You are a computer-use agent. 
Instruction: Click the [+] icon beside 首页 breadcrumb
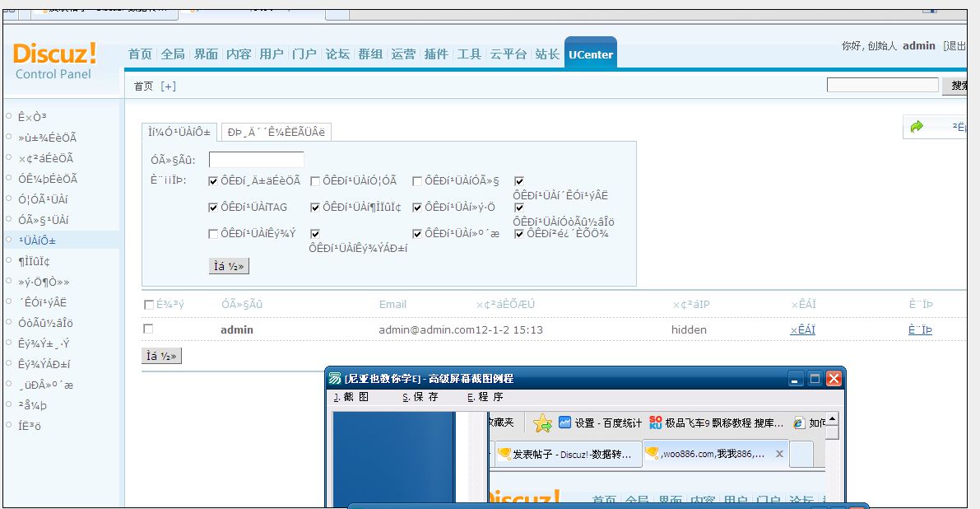(x=168, y=86)
